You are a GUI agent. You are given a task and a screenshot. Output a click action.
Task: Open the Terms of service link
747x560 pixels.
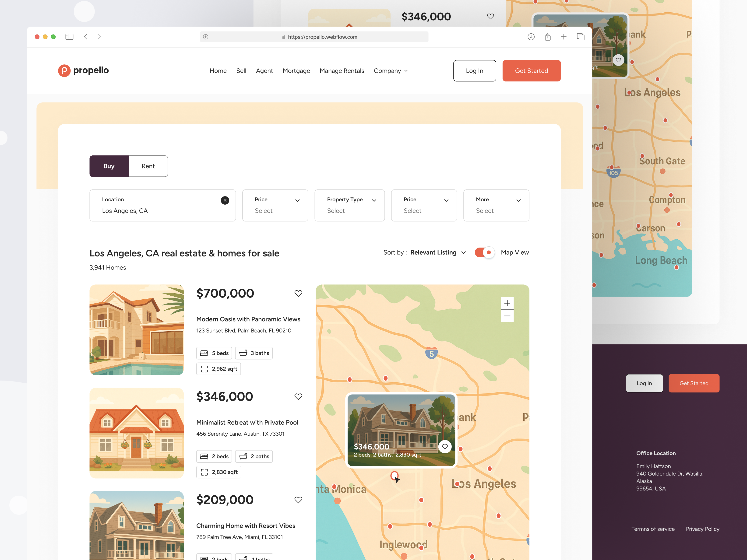coord(653,528)
